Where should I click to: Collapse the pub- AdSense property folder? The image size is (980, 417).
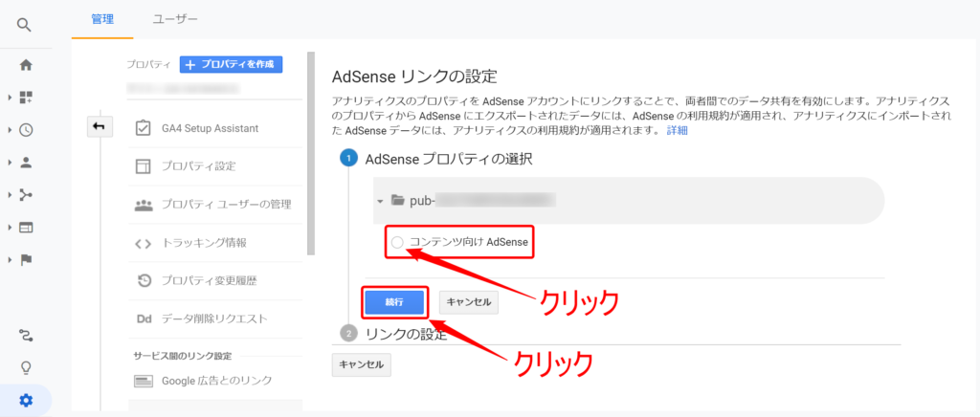click(x=380, y=201)
